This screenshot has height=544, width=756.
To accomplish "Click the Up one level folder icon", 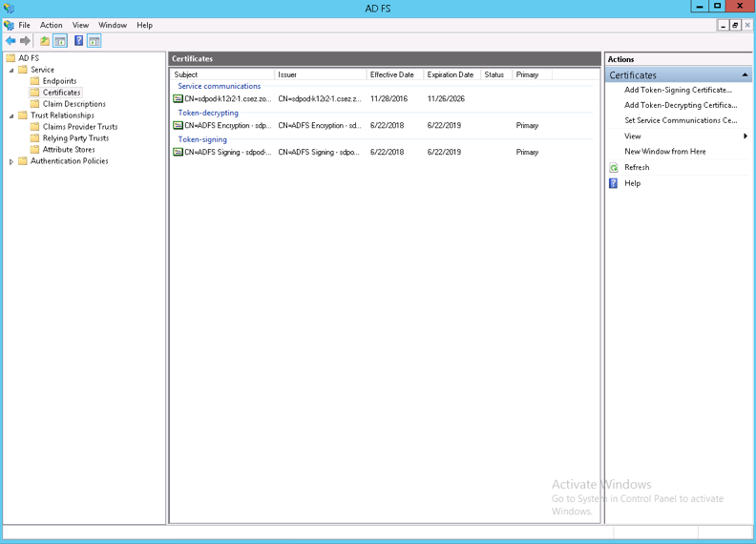I will click(44, 41).
